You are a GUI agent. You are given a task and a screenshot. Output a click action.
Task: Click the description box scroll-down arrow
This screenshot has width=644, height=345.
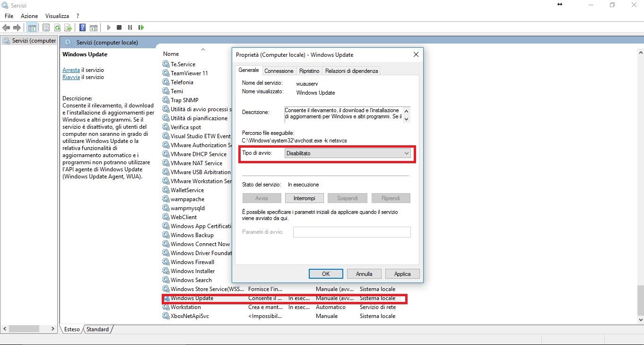coord(406,119)
